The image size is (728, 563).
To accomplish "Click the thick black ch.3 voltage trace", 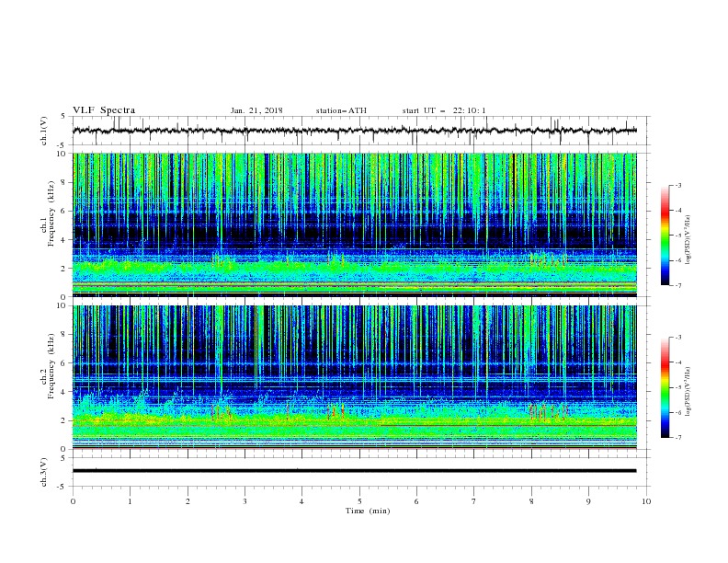I will pyautogui.click(x=354, y=471).
